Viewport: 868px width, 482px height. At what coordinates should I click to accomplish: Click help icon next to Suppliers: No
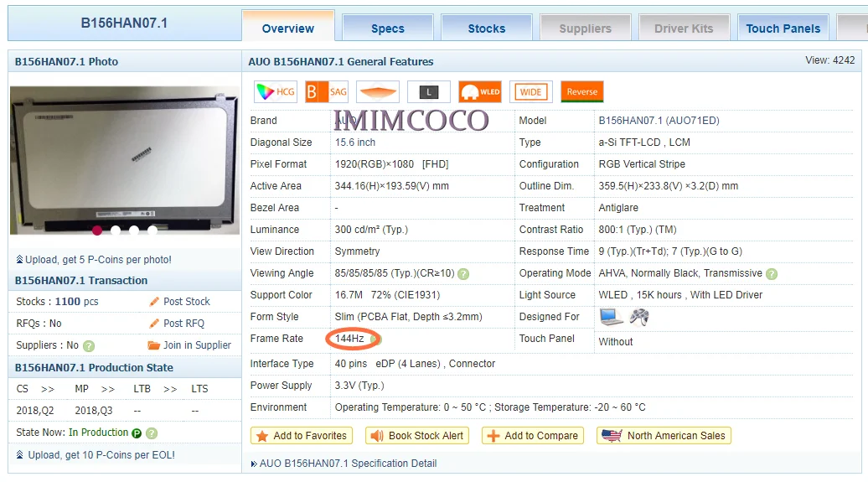coord(89,345)
